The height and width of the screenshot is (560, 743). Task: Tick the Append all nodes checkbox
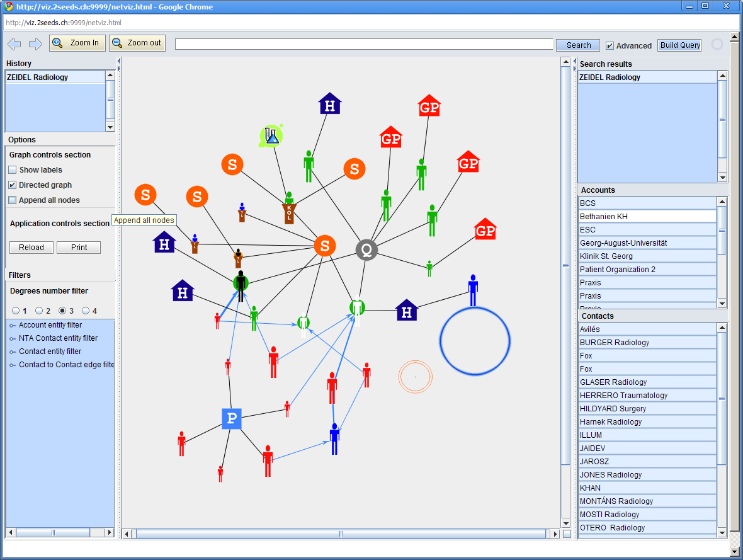point(13,200)
